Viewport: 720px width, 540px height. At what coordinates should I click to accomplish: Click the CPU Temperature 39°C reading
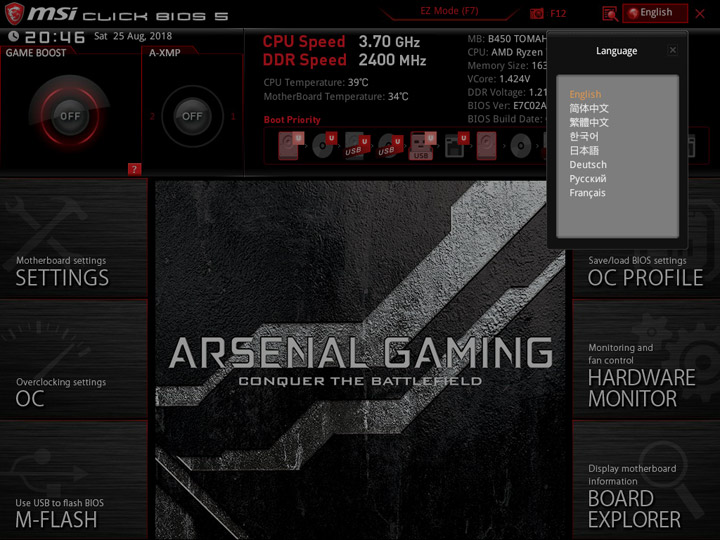pyautogui.click(x=315, y=83)
